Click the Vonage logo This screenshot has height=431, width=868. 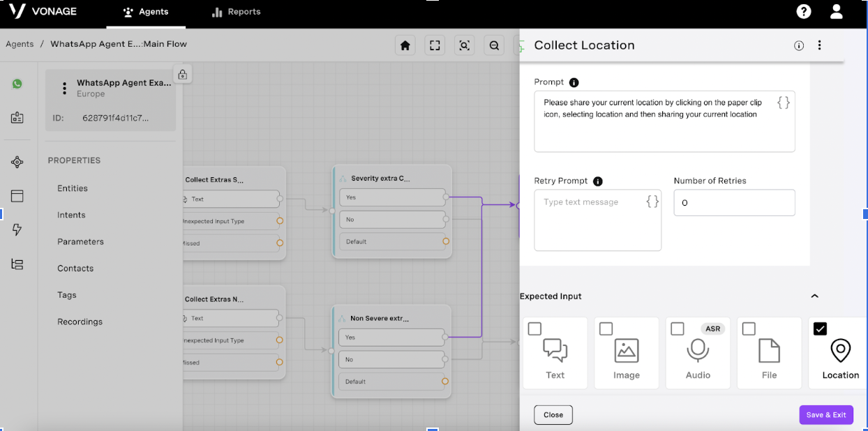coord(43,11)
